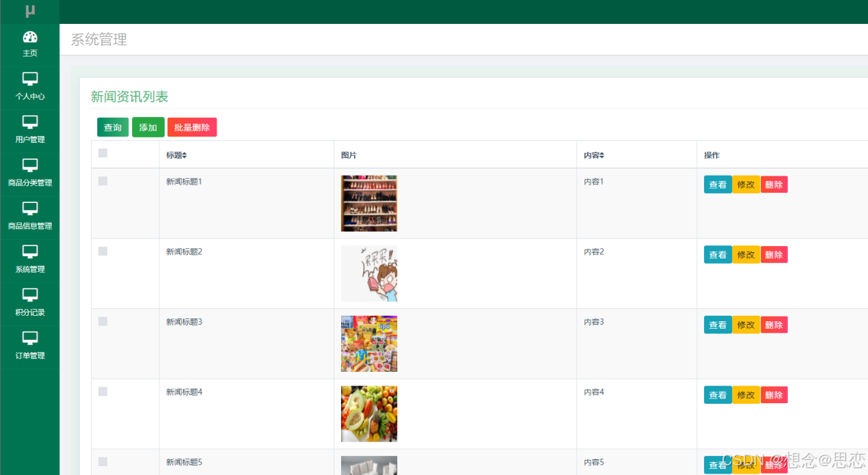This screenshot has width=868, height=475.
Task: Open shoe rack thumbnail in 新闻标题1 row
Action: (369, 204)
